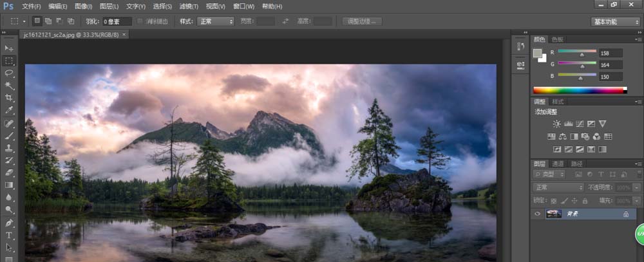
Task: Click the 羽化 feather input field
Action: click(117, 21)
